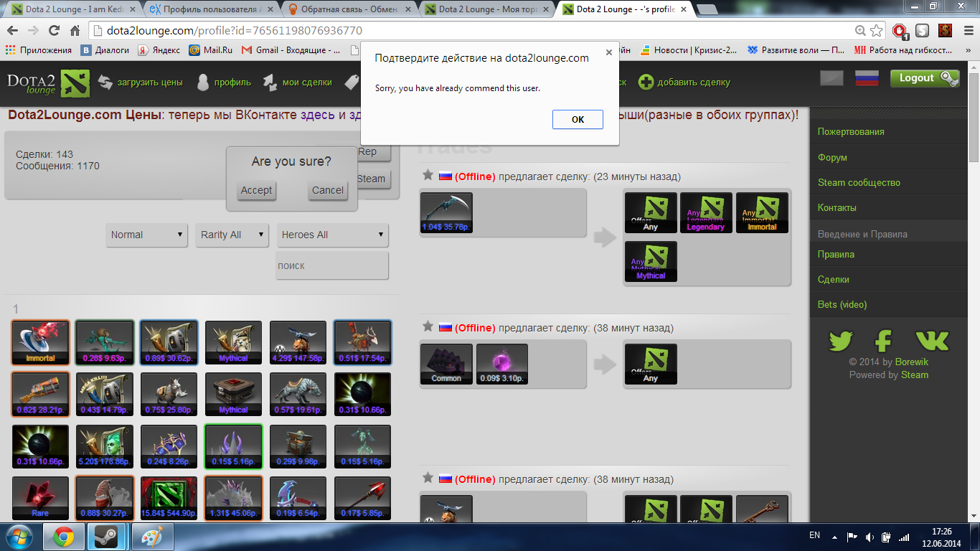980x551 pixels.
Task: Open Форум in the sidebar
Action: click(x=832, y=157)
